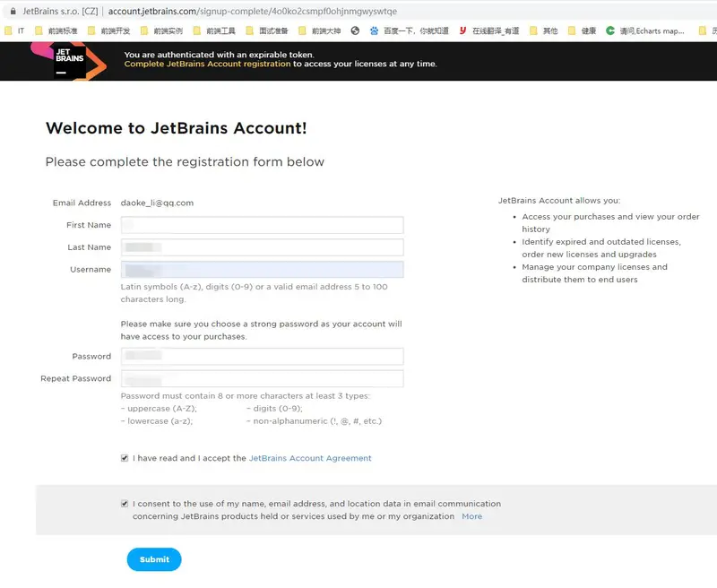Expand the 其他 bookmark folder

(x=544, y=30)
